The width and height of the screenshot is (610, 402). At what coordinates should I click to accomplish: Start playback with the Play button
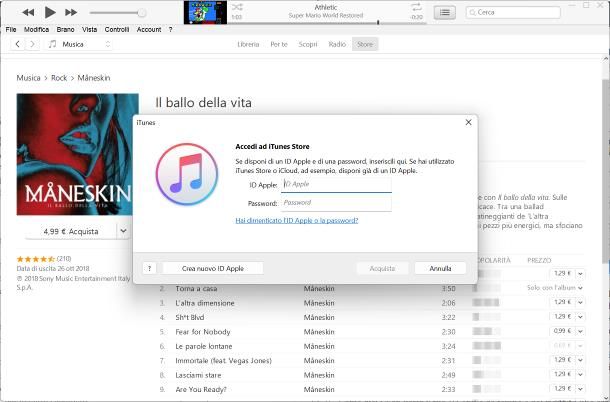coord(50,12)
